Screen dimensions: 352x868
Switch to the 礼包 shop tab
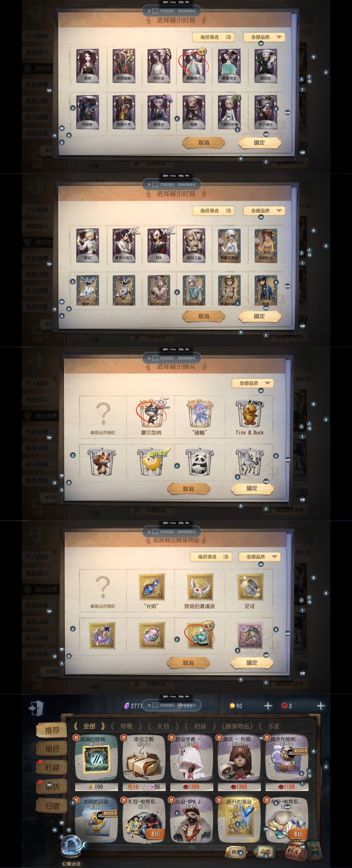point(163,726)
